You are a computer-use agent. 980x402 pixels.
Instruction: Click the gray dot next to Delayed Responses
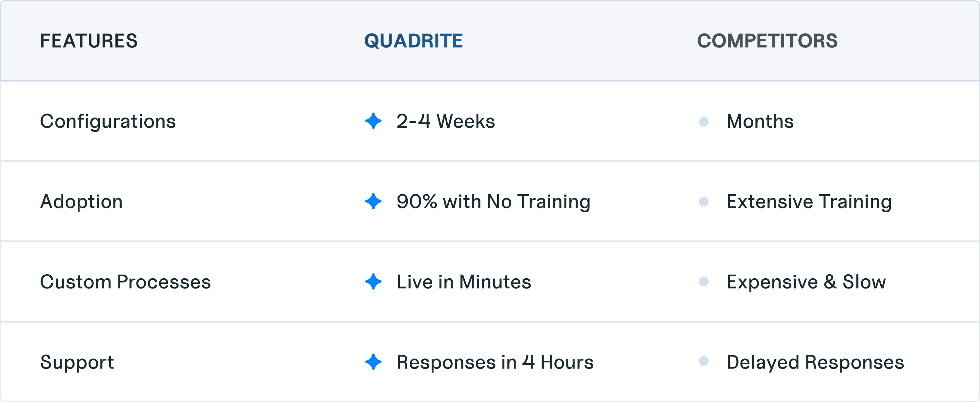704,361
